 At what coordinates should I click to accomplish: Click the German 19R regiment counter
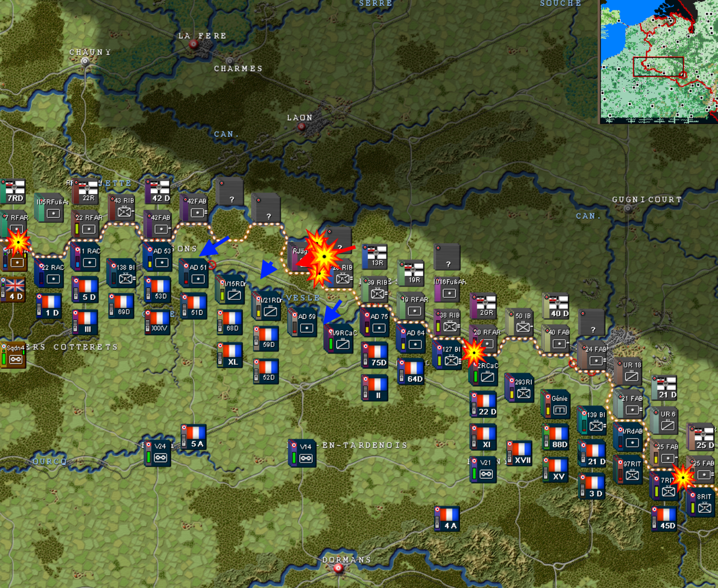(x=411, y=273)
